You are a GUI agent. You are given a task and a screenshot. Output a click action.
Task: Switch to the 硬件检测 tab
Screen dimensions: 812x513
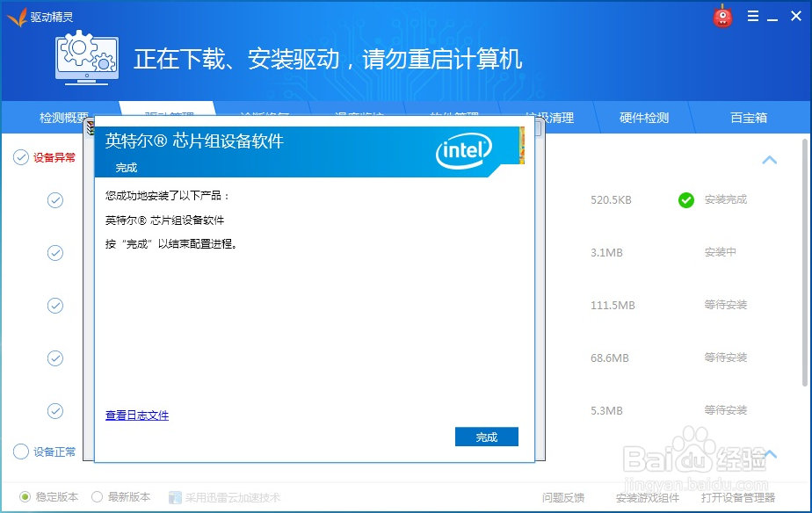coord(644,118)
